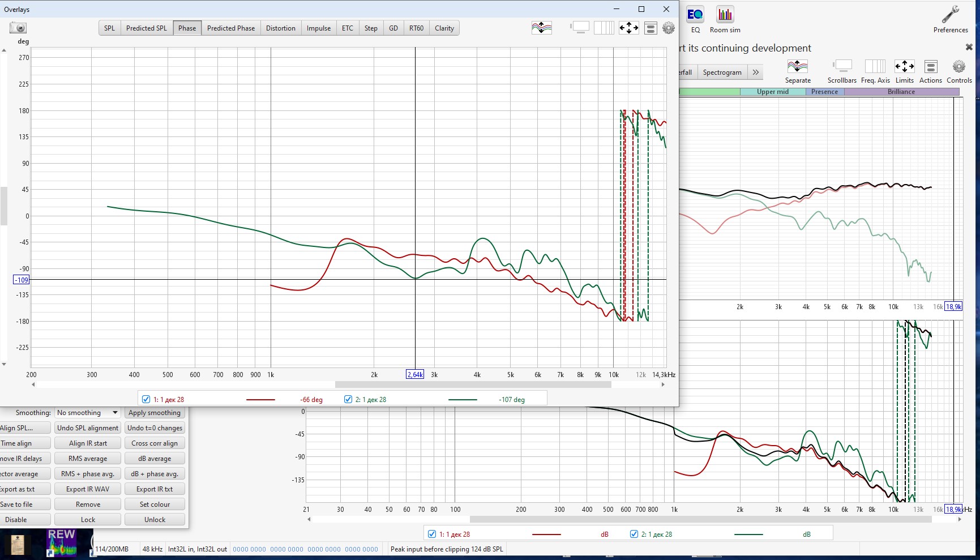Open EQ window icon
The image size is (980, 560).
point(695,19)
